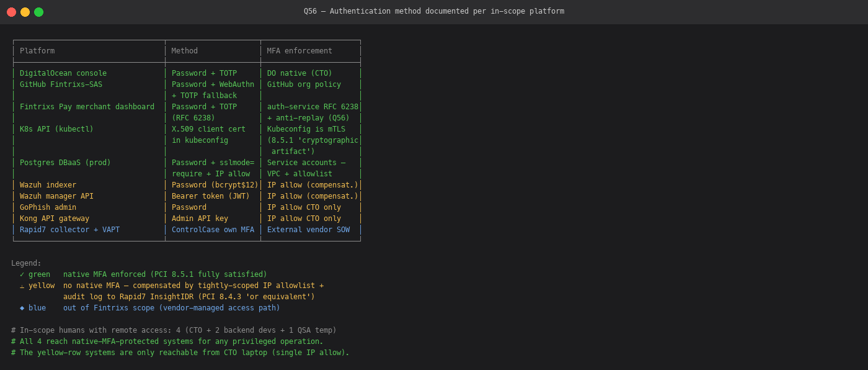This screenshot has width=868, height=370.
Task: Click 'IP allow (compensat.)' in Wazuh indexer row
Action: 312,185
